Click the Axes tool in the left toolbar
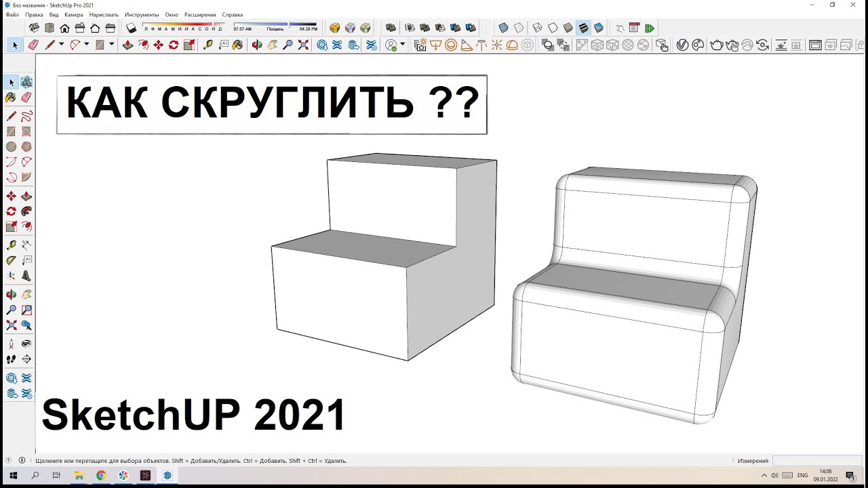This screenshot has width=868, height=488. pyautogui.click(x=12, y=276)
